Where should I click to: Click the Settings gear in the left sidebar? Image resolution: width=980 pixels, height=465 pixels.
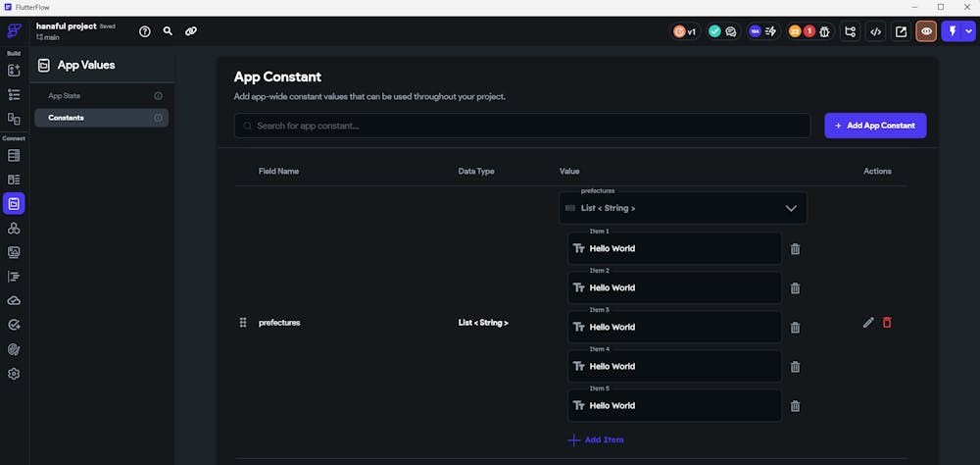click(14, 374)
